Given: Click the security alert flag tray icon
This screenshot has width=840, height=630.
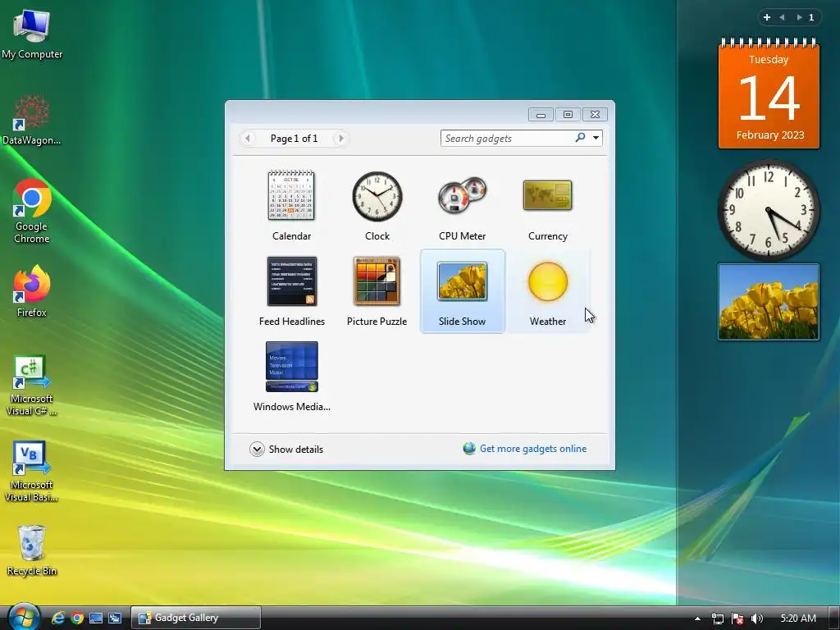Looking at the screenshot, I should tap(737, 619).
